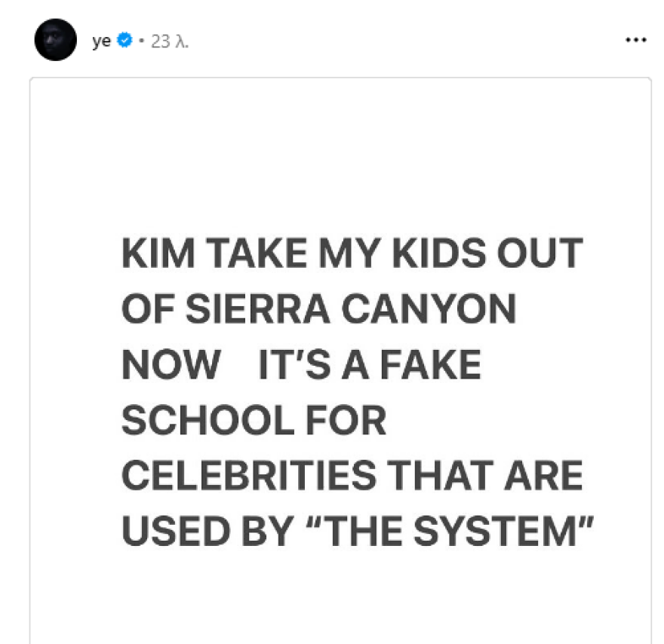
Task: Click the word "NOW" in the image
Action: pos(171,366)
